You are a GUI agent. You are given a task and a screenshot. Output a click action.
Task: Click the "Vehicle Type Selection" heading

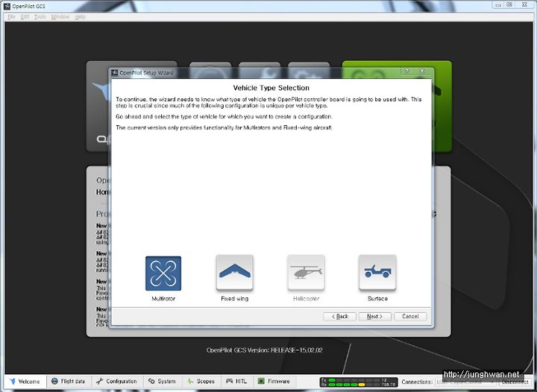pyautogui.click(x=271, y=88)
